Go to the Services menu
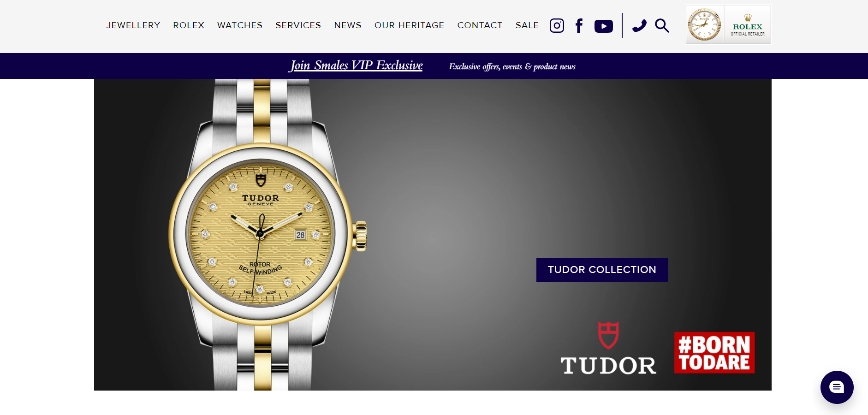 tap(298, 25)
